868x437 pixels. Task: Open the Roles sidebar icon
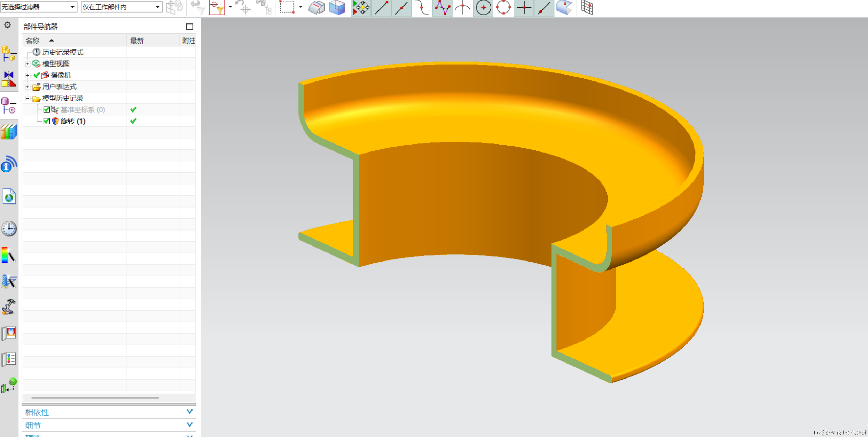tap(9, 333)
